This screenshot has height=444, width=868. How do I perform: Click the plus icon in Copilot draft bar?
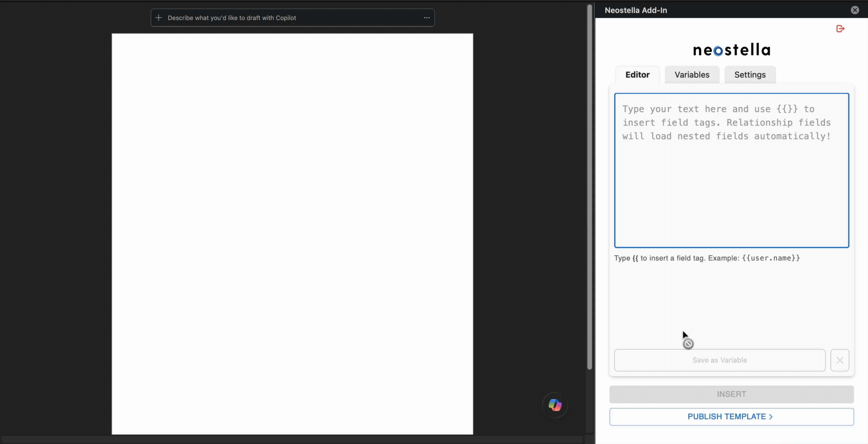[159, 18]
